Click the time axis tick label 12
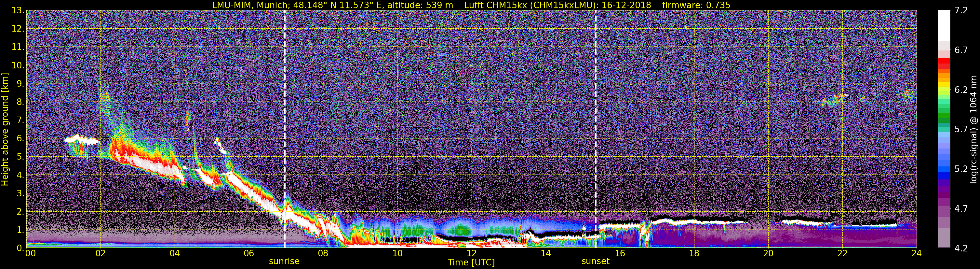980x269 pixels. [471, 254]
